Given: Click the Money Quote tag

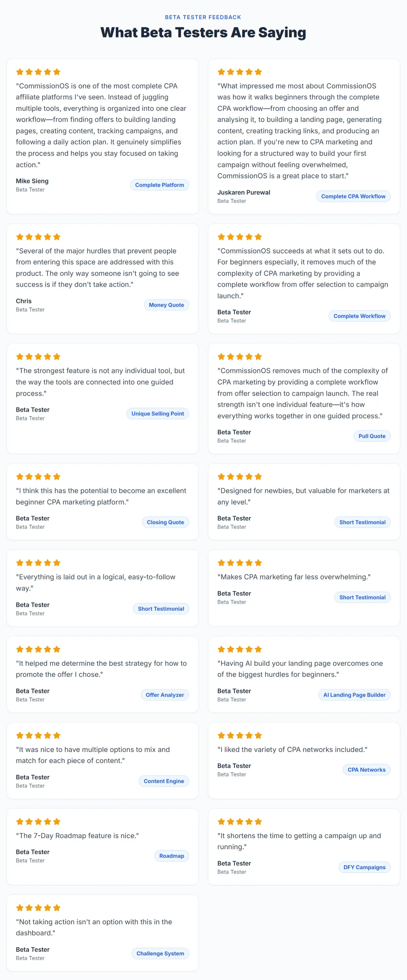Looking at the screenshot, I should tap(166, 305).
